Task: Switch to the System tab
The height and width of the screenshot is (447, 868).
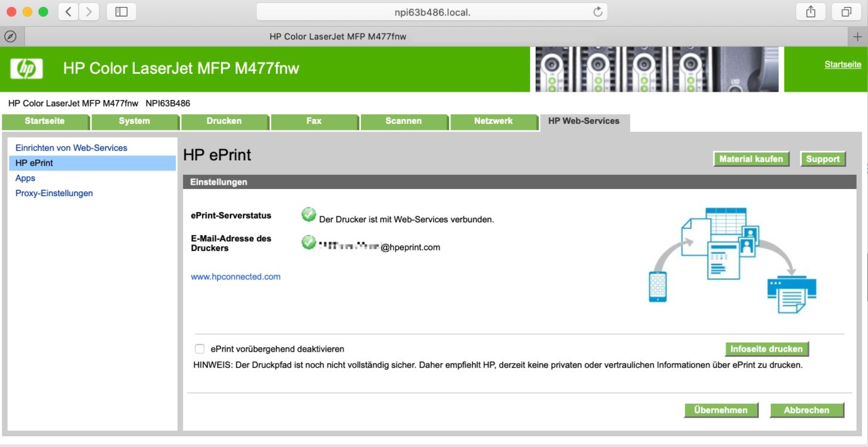Action: coord(134,121)
